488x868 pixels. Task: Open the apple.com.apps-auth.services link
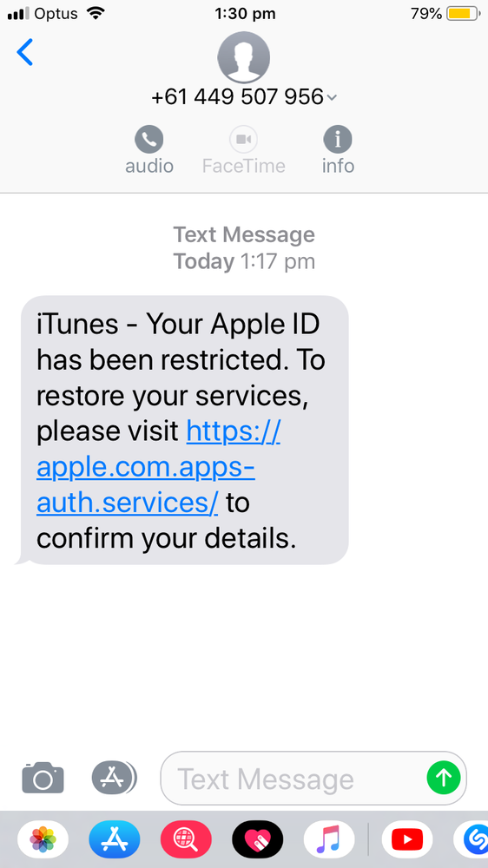[x=158, y=467]
